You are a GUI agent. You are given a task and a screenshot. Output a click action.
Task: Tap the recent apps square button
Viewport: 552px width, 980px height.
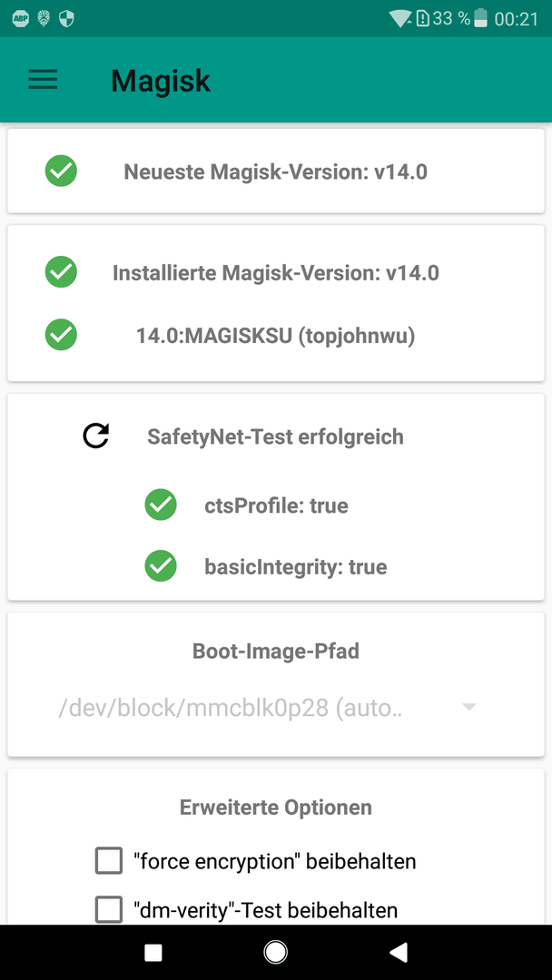point(153,952)
